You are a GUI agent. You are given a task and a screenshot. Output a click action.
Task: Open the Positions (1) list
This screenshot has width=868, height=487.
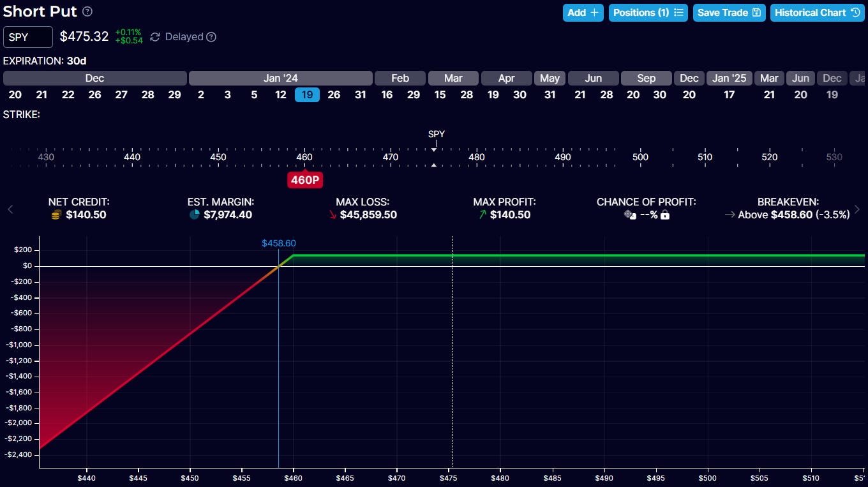point(648,13)
